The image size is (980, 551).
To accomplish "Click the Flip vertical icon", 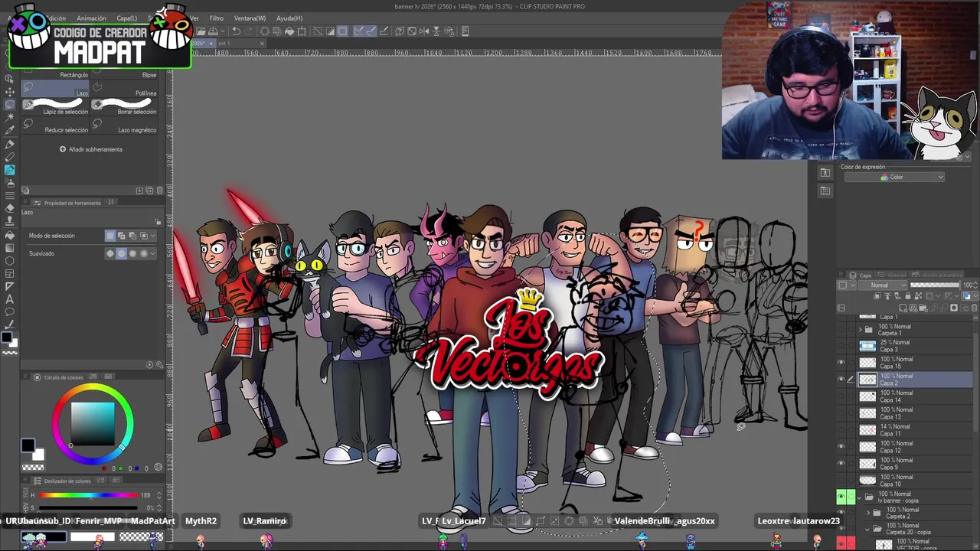I will pyautogui.click(x=436, y=31).
